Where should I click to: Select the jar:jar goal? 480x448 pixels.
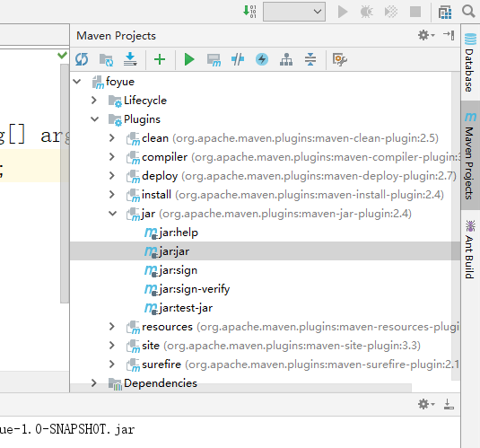pyautogui.click(x=174, y=251)
